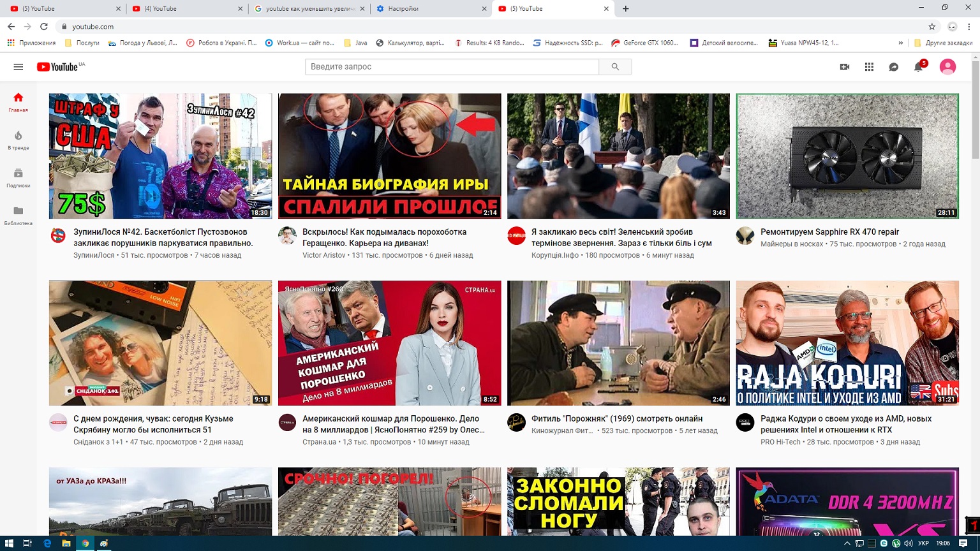Open the notifications bell
Viewport: 980px width, 551px height.
919,66
